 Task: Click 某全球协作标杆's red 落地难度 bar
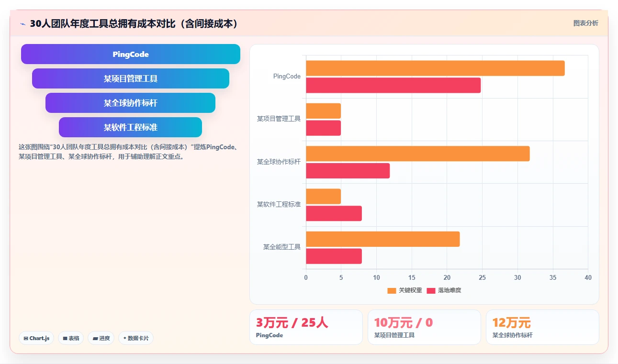point(348,171)
